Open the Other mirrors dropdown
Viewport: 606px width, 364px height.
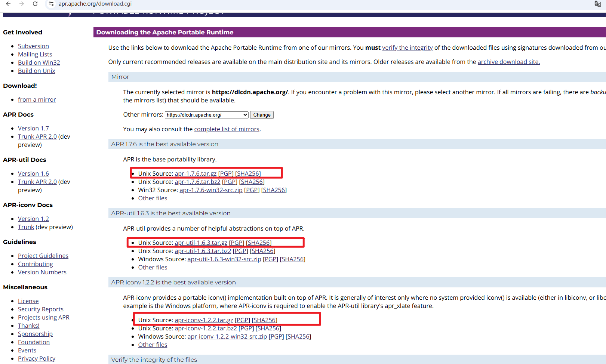tap(206, 115)
